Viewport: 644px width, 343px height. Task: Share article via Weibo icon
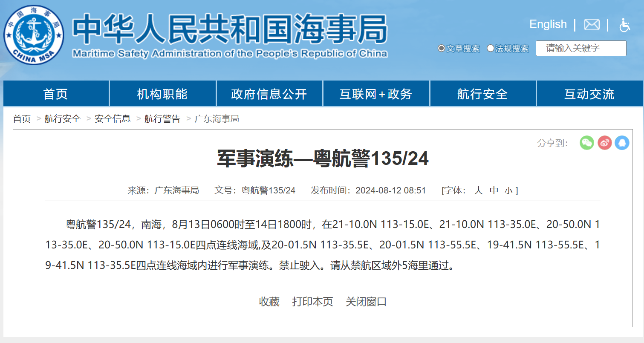coord(604,143)
